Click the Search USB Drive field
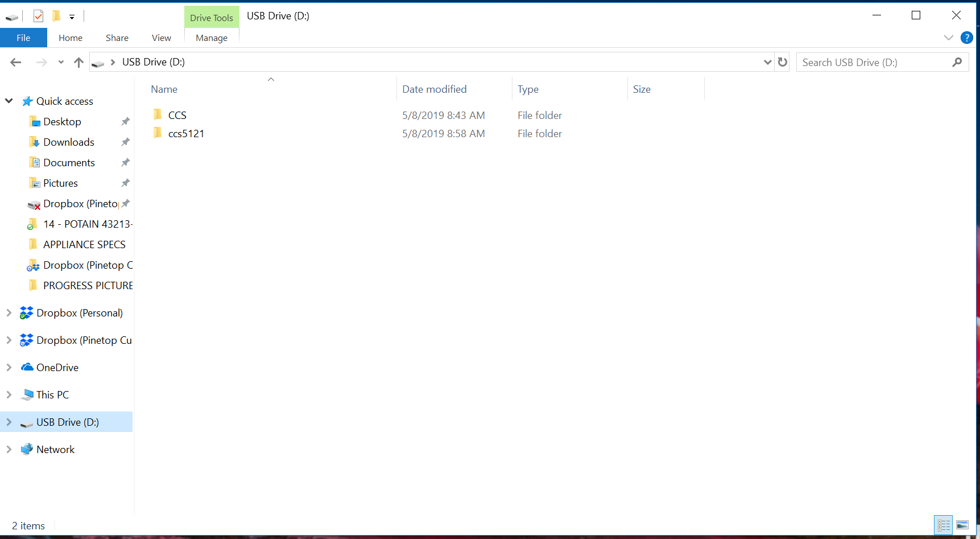This screenshot has width=980, height=539. pos(873,62)
